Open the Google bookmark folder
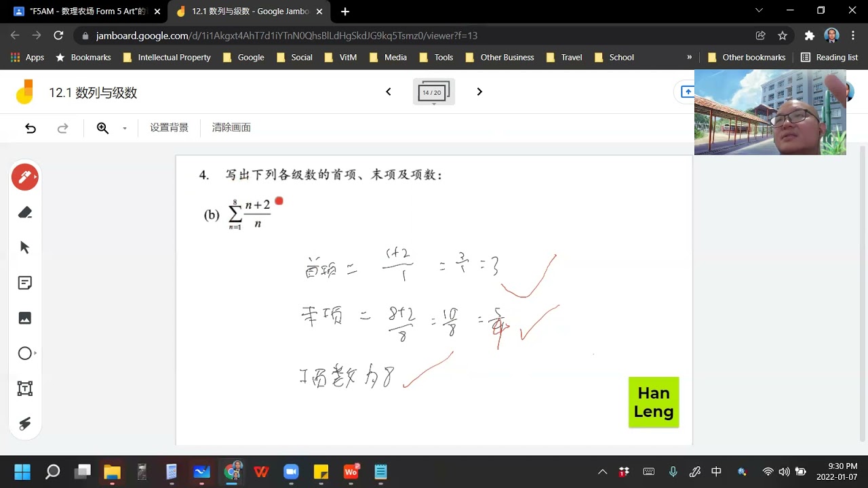The width and height of the screenshot is (868, 488). [x=244, y=58]
